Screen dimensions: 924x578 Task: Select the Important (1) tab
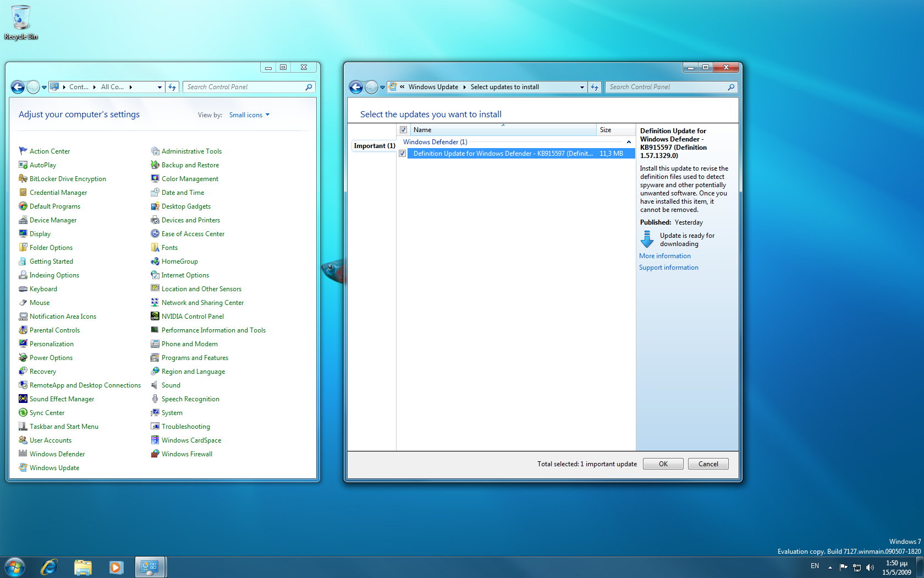click(x=374, y=146)
